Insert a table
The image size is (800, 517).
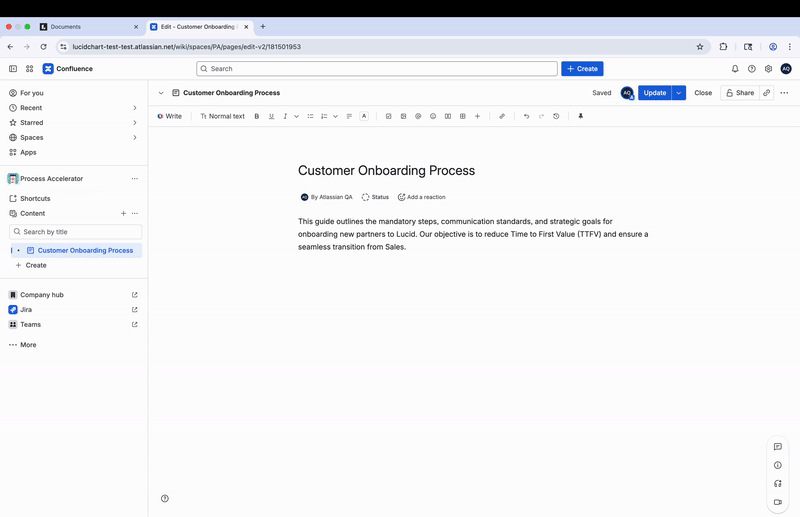click(463, 116)
